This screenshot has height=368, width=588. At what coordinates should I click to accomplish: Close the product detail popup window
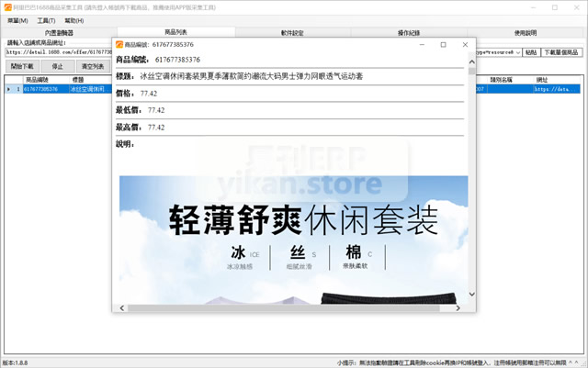coord(464,44)
